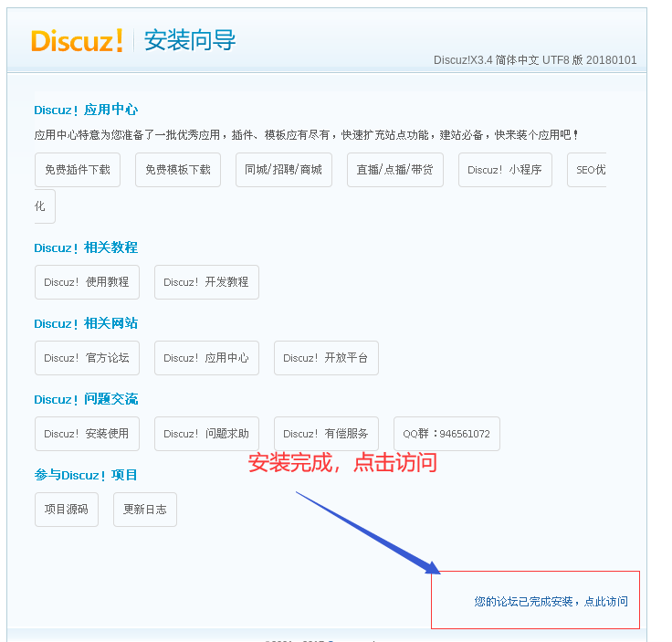Click the 参与Discuz! 项目 heading

86,475
